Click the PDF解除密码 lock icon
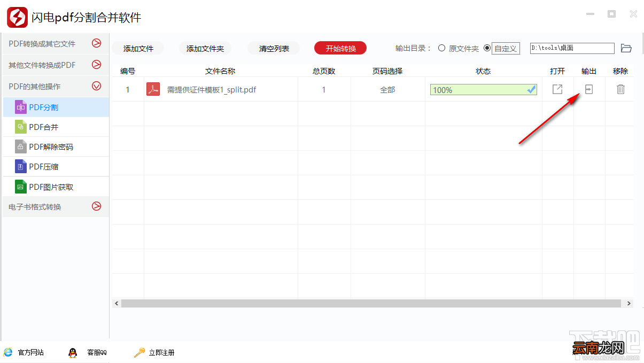Image resolution: width=644 pixels, height=363 pixels. (21, 146)
